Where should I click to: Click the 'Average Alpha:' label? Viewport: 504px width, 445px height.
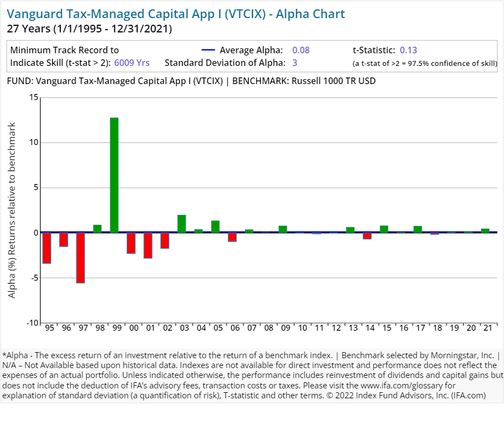[251, 50]
